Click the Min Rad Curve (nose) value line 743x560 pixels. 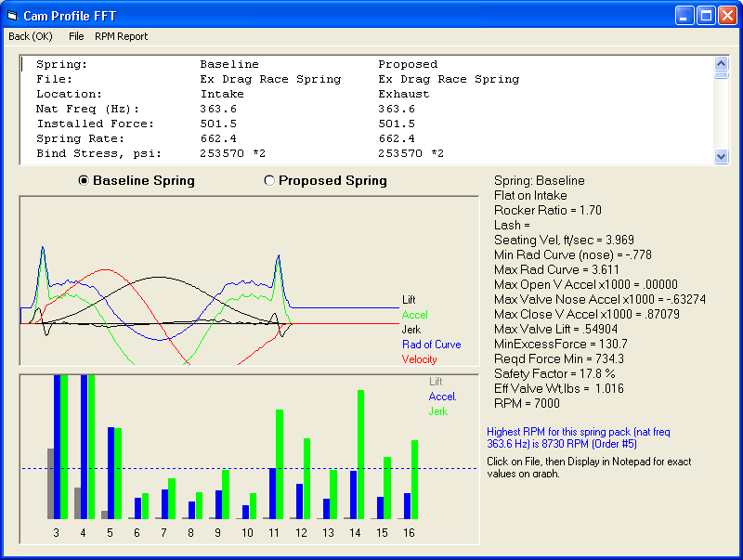click(573, 254)
